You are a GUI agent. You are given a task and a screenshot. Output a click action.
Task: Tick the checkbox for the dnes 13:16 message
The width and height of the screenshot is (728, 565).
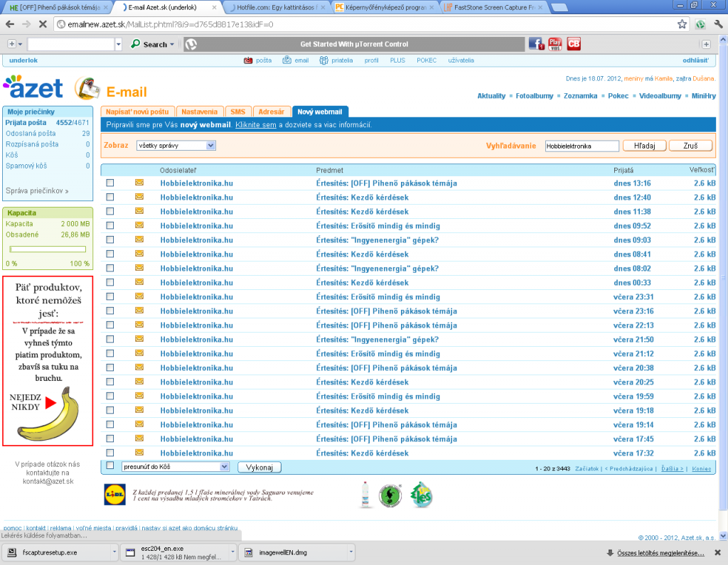click(110, 183)
